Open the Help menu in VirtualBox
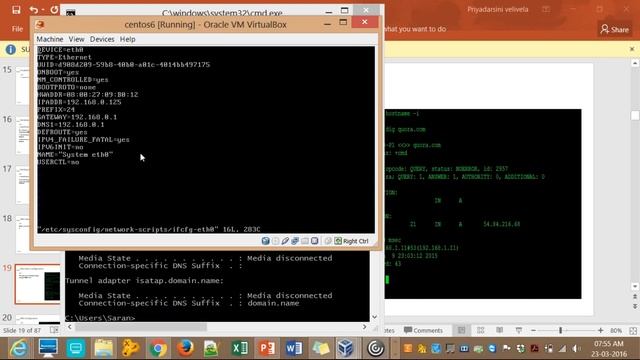 tap(128, 39)
